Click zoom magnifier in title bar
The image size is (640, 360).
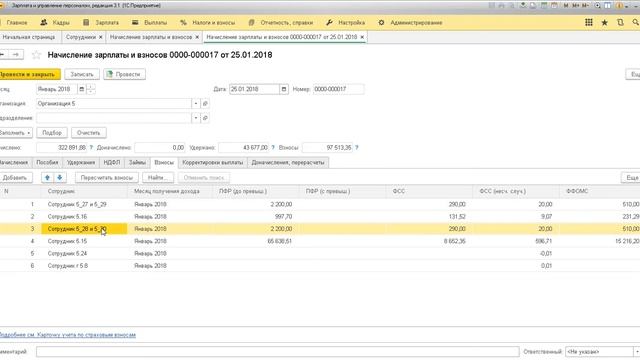pos(598,6)
